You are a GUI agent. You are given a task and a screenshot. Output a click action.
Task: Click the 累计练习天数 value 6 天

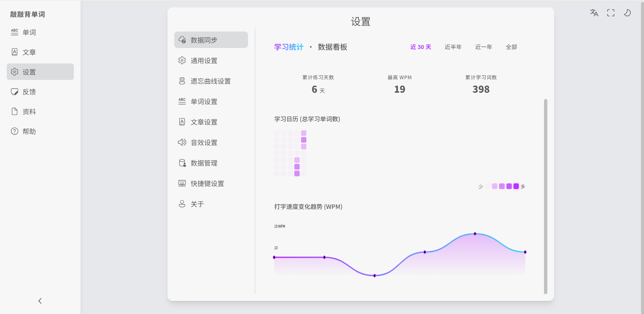tap(318, 89)
